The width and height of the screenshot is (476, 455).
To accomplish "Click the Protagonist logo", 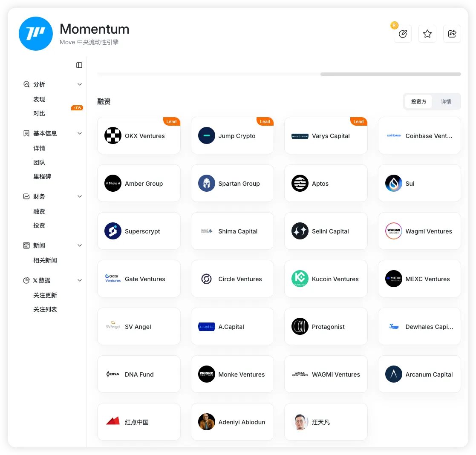I will click(x=300, y=326).
